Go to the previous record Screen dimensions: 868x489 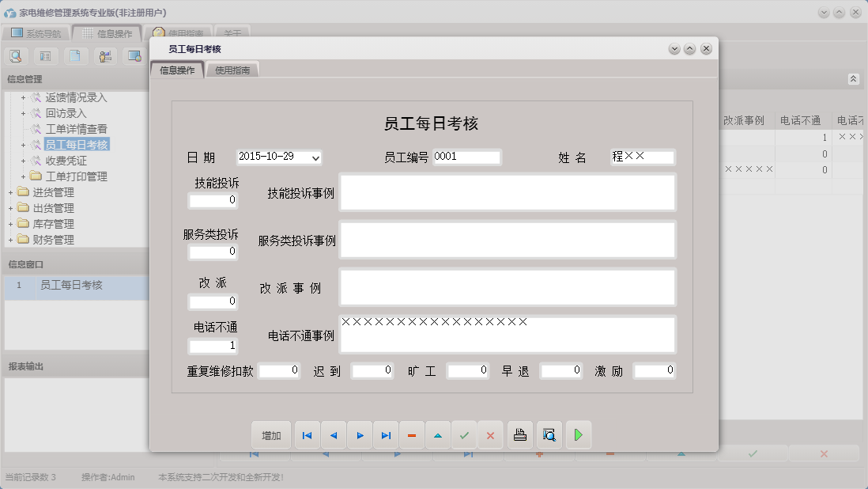(333, 434)
